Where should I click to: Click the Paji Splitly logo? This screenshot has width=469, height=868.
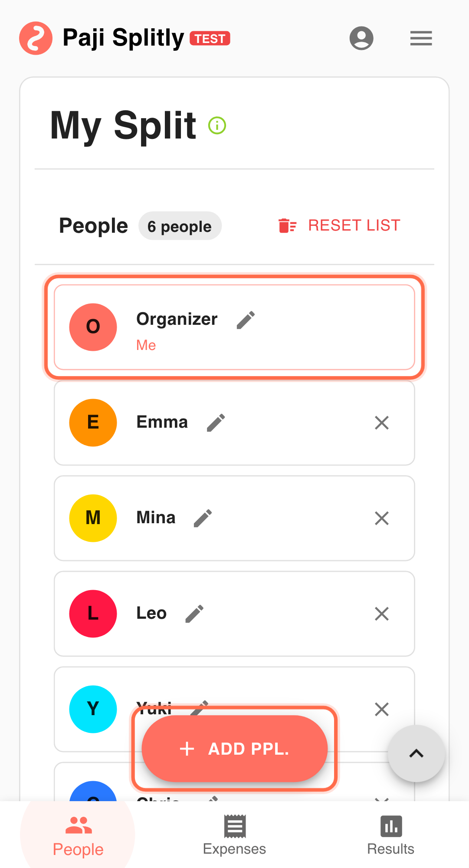36,38
